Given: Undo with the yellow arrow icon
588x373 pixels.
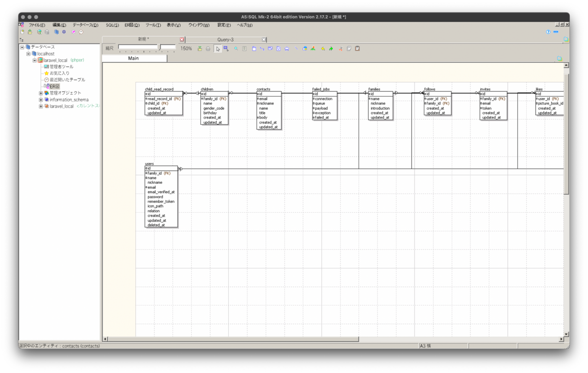Looking at the screenshot, I should pyautogui.click(x=323, y=49).
